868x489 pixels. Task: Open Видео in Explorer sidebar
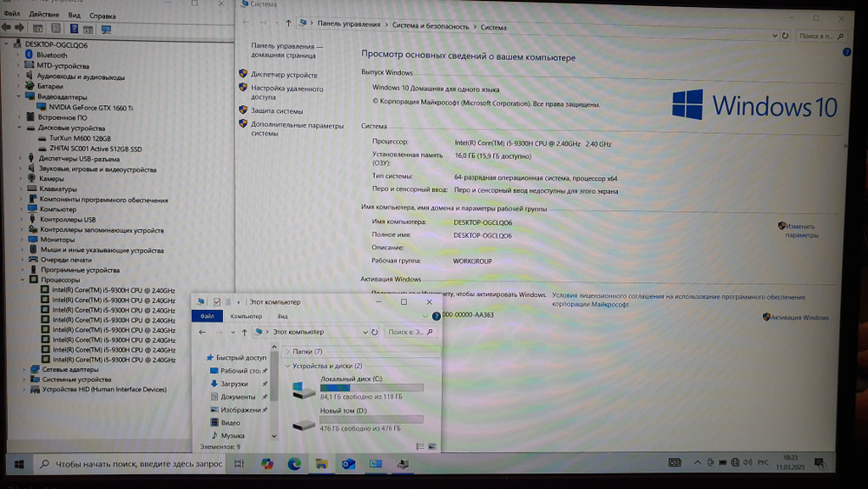click(x=230, y=423)
